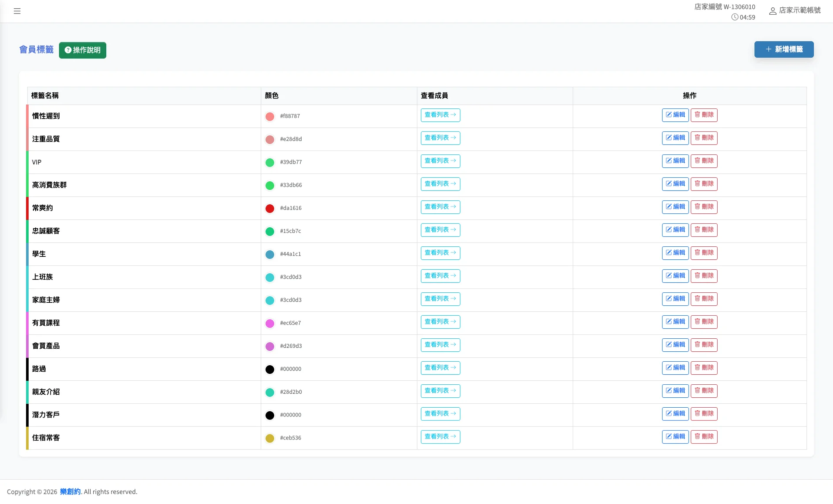The width and height of the screenshot is (833, 504).
Task: View member list for 常爽約
Action: pyautogui.click(x=440, y=207)
